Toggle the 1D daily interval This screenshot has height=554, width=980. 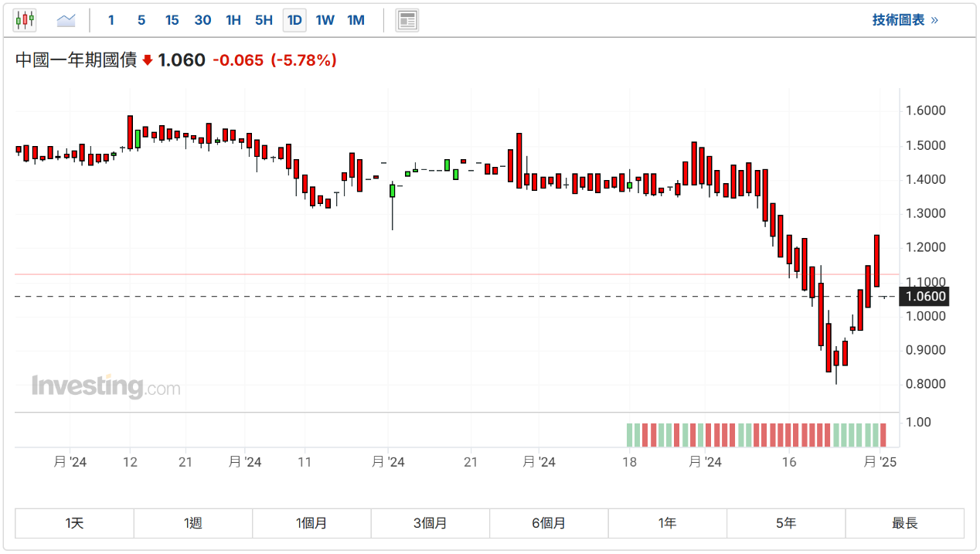(x=294, y=20)
